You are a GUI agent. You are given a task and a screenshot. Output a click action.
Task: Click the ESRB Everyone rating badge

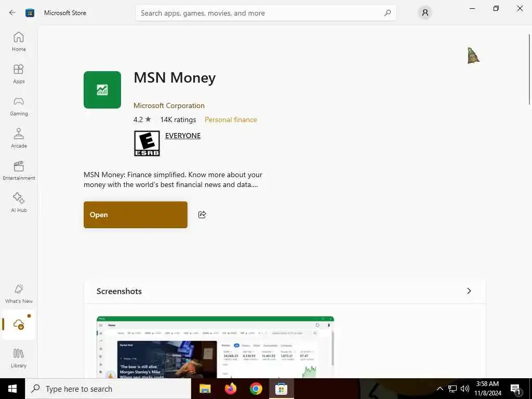tap(147, 143)
